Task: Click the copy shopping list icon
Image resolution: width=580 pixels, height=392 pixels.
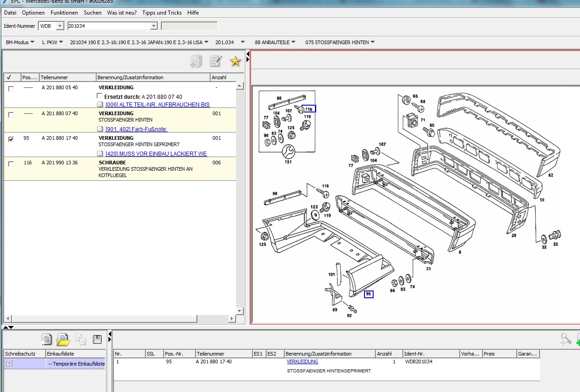Action: tap(81, 339)
